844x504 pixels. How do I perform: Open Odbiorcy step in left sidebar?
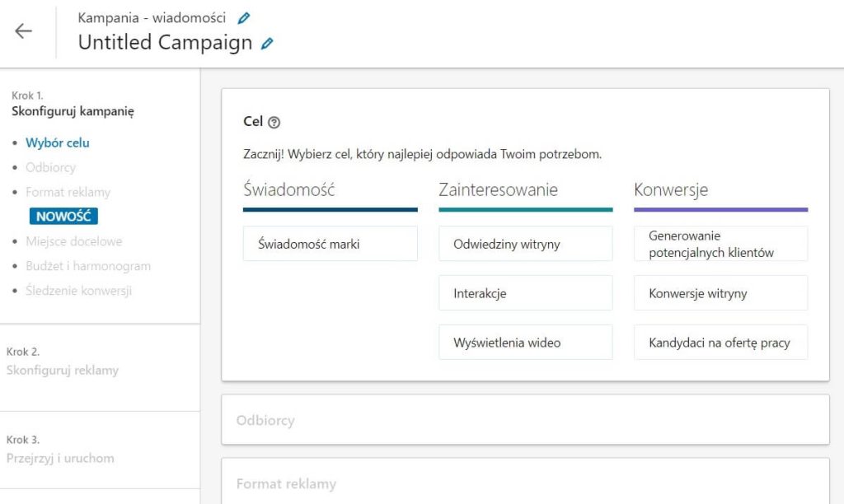(x=50, y=167)
